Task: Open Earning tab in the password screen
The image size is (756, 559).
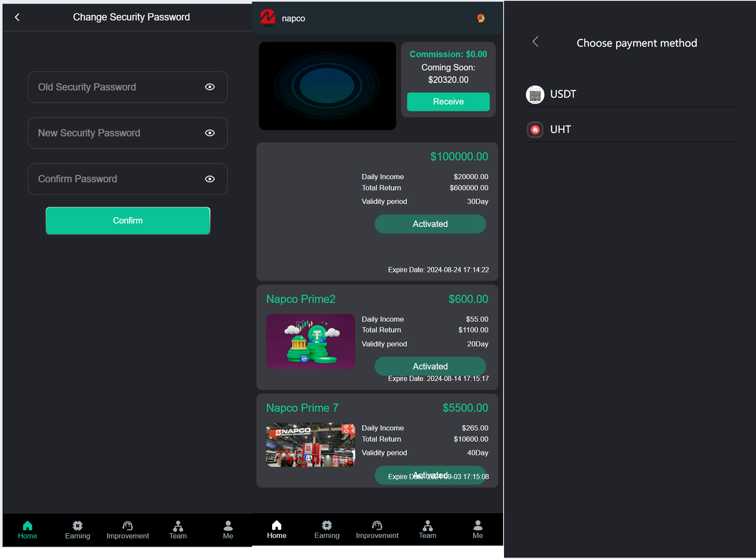Action: [78, 530]
